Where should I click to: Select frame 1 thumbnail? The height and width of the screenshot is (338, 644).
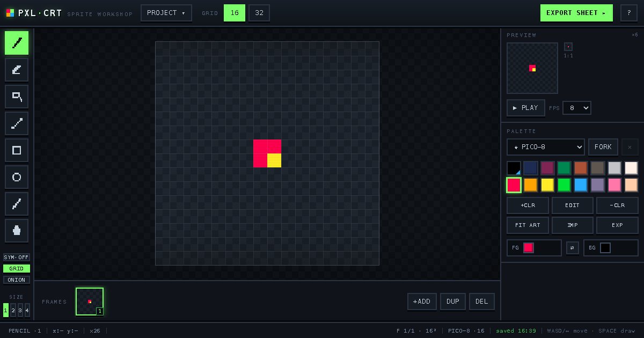[90, 302]
